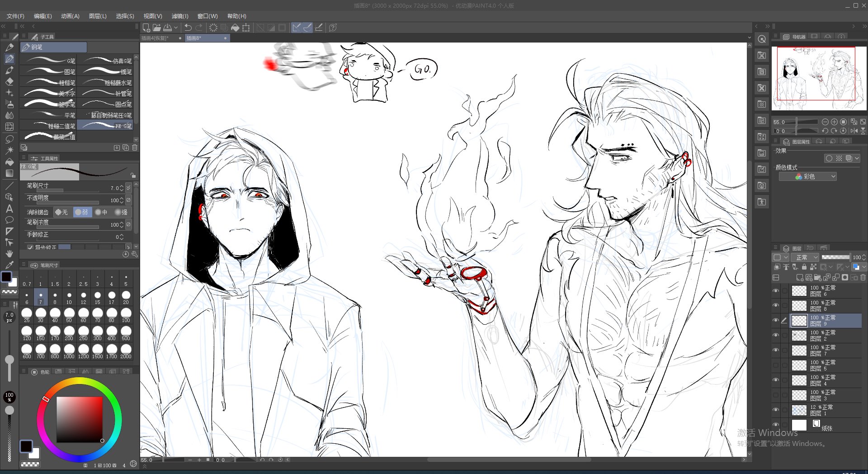Duplicate the current sub tool
The width and height of the screenshot is (868, 474).
pyautogui.click(x=126, y=147)
